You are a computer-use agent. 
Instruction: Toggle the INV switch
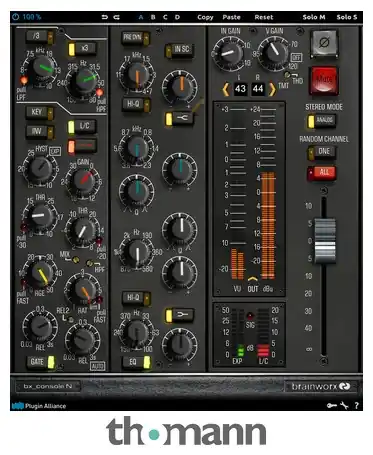[40, 131]
